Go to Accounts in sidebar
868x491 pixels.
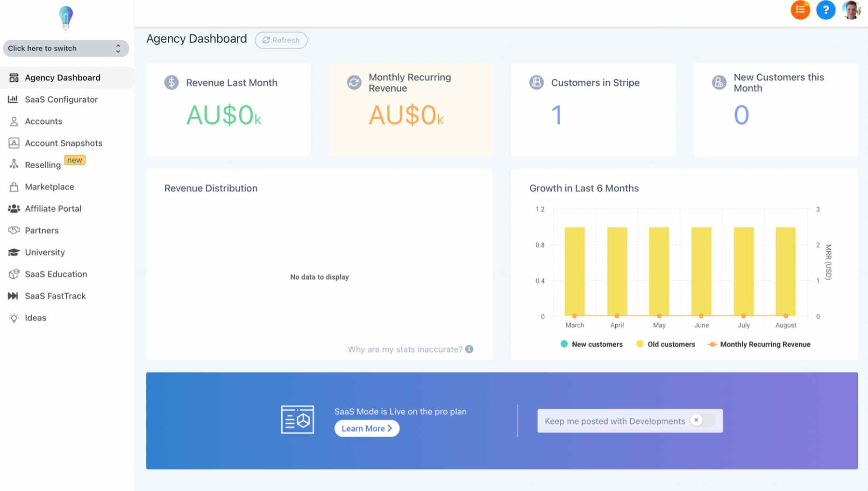pyautogui.click(x=67, y=121)
